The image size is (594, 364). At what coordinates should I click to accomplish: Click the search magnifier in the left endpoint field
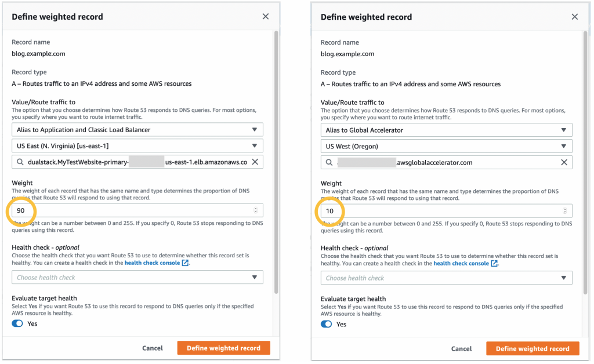point(19,162)
